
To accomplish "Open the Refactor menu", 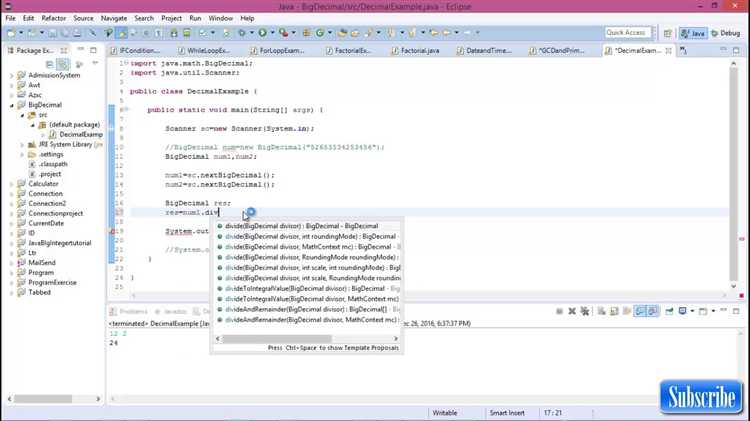I will point(53,18).
